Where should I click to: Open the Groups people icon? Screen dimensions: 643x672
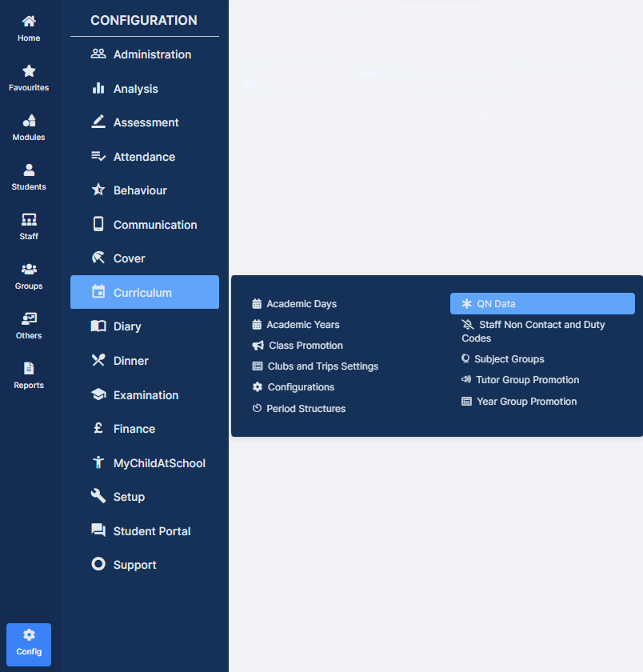pos(29,269)
